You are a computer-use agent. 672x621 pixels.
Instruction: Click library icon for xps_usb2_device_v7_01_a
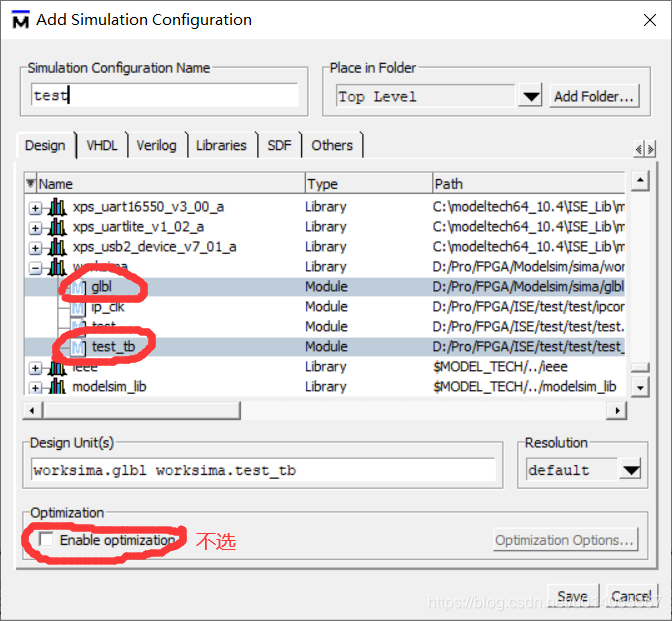point(57,247)
